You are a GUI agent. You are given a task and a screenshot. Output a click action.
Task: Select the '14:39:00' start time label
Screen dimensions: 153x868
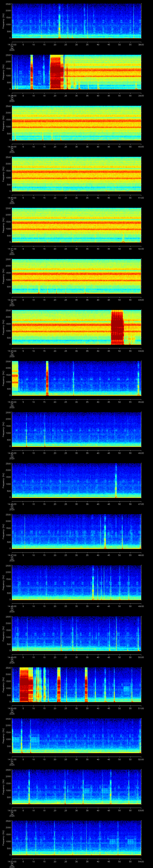coord(12,147)
